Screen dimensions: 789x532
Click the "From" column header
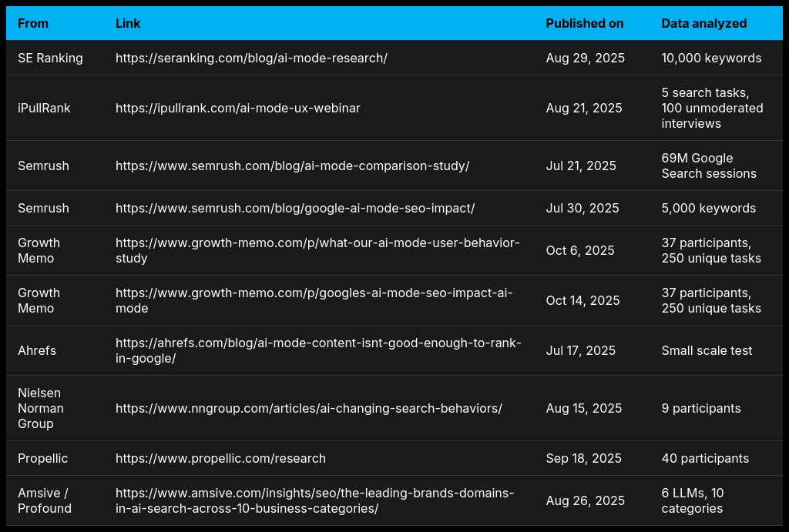coord(33,24)
